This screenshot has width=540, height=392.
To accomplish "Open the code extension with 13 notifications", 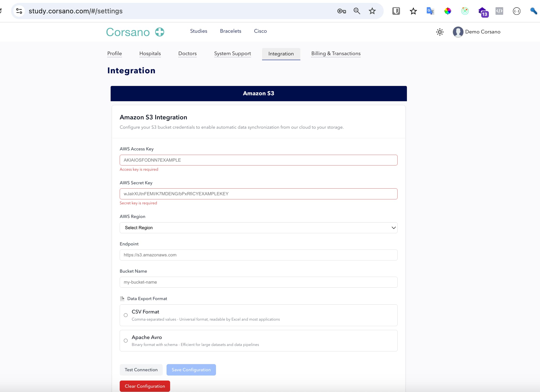I will (x=483, y=11).
